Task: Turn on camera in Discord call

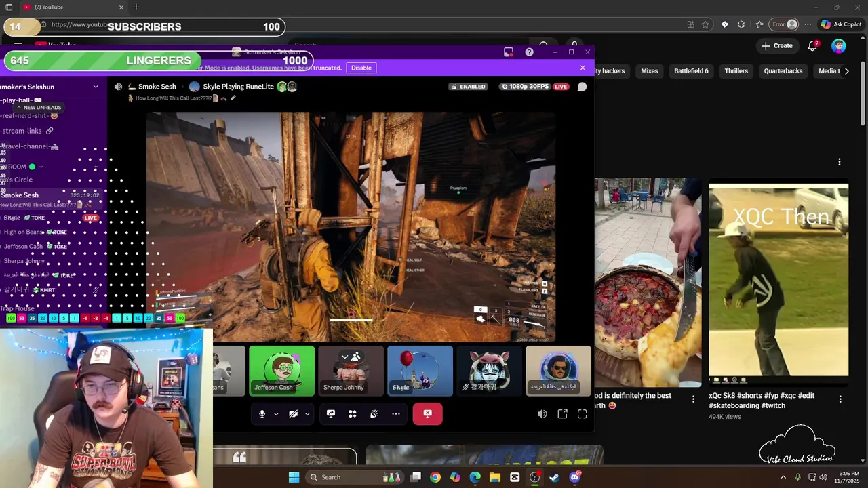Action: tap(293, 414)
